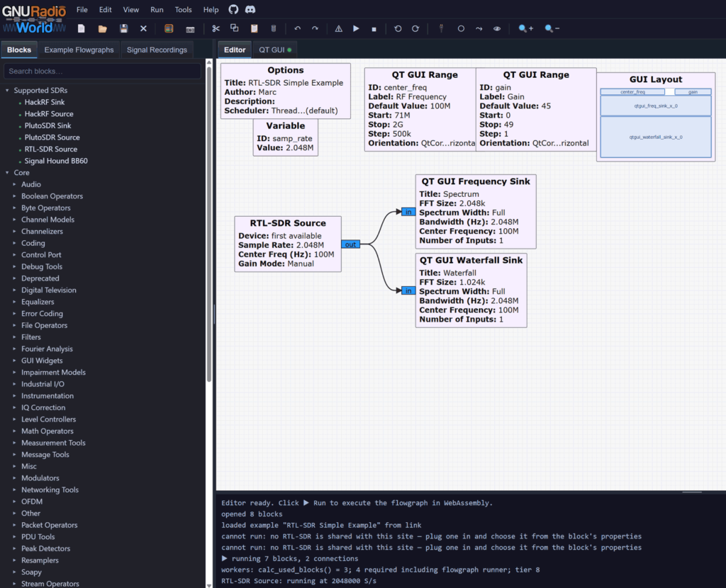Expand the GUI Widgets category
726x588 pixels.
[x=14, y=361]
